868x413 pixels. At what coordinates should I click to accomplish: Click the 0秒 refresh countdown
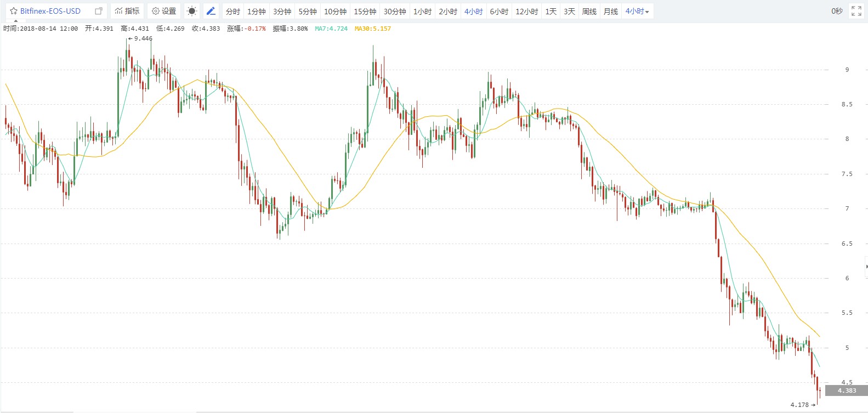point(837,11)
